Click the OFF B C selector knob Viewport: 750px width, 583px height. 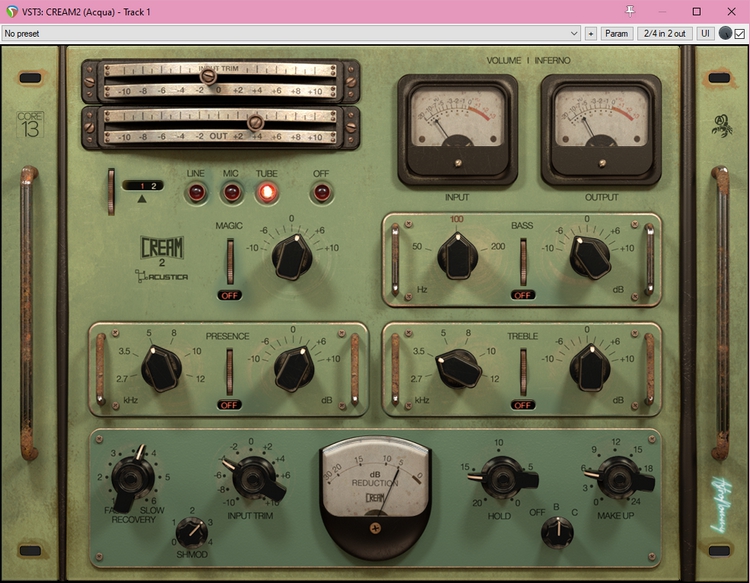tap(557, 532)
